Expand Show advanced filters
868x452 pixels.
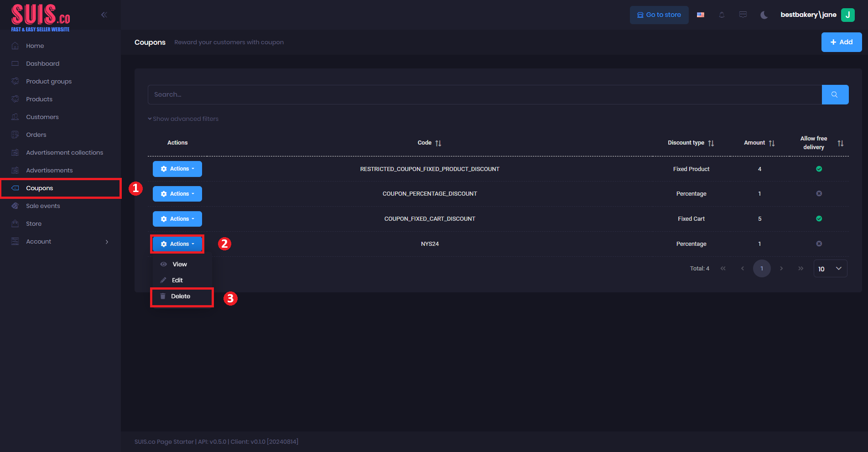point(183,119)
